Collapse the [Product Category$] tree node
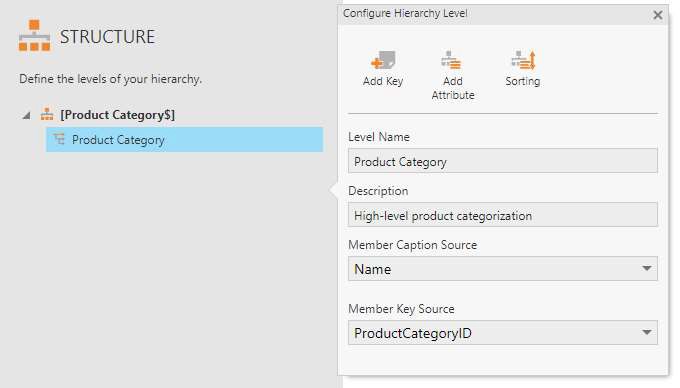 pyautogui.click(x=26, y=115)
